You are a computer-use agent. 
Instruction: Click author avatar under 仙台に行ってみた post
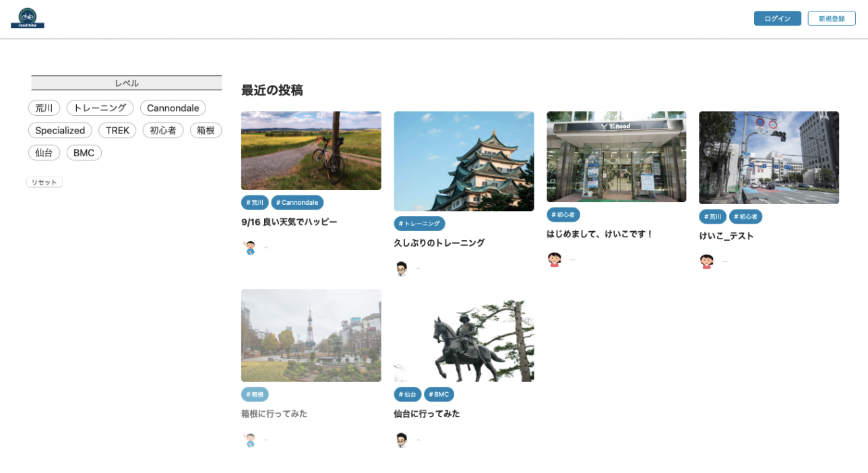tap(402, 441)
